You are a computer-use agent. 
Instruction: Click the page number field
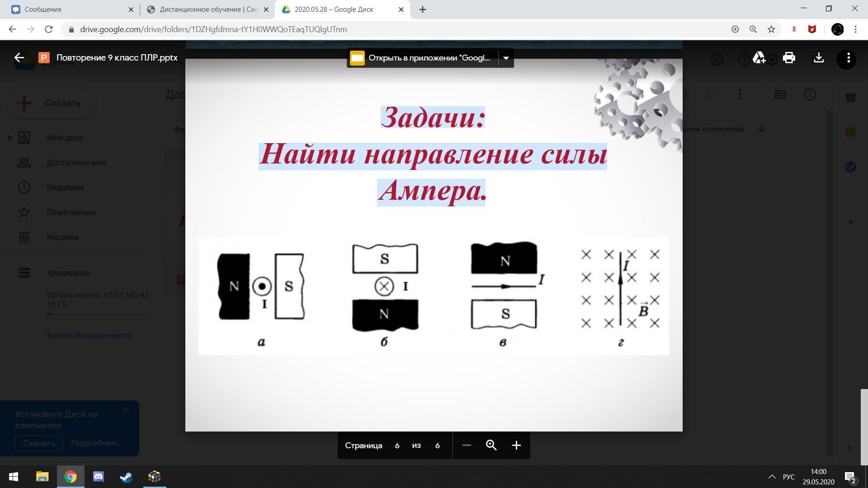click(x=397, y=446)
